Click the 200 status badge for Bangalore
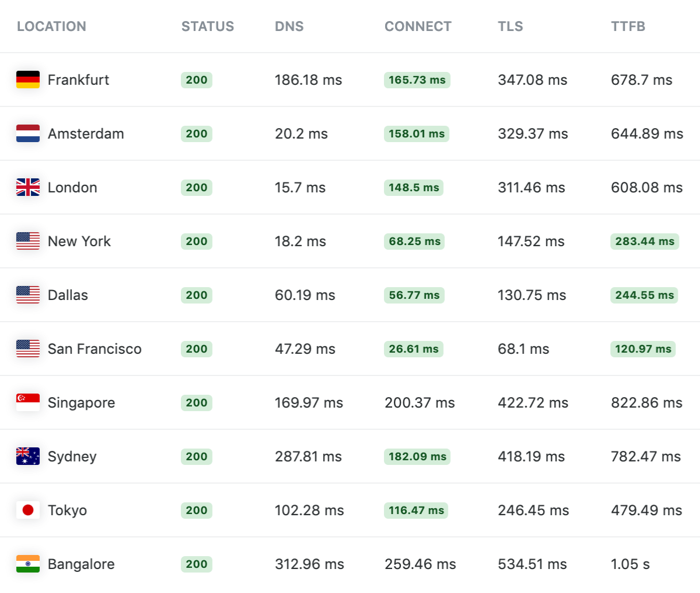 197,564
